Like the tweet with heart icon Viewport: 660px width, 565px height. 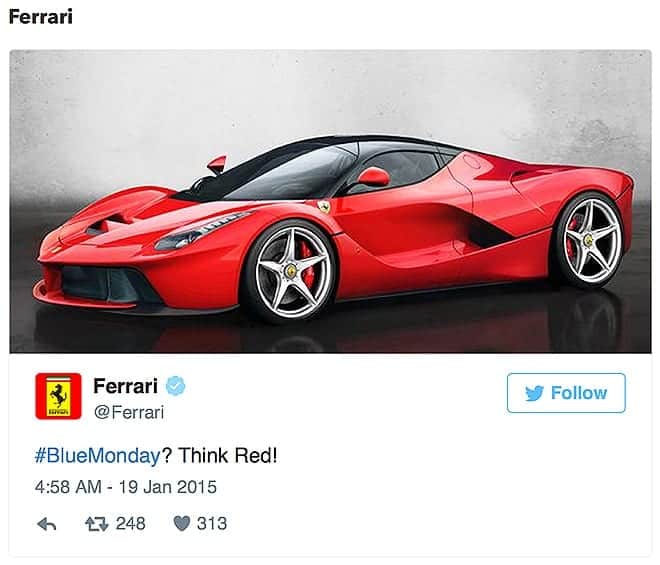[x=182, y=524]
